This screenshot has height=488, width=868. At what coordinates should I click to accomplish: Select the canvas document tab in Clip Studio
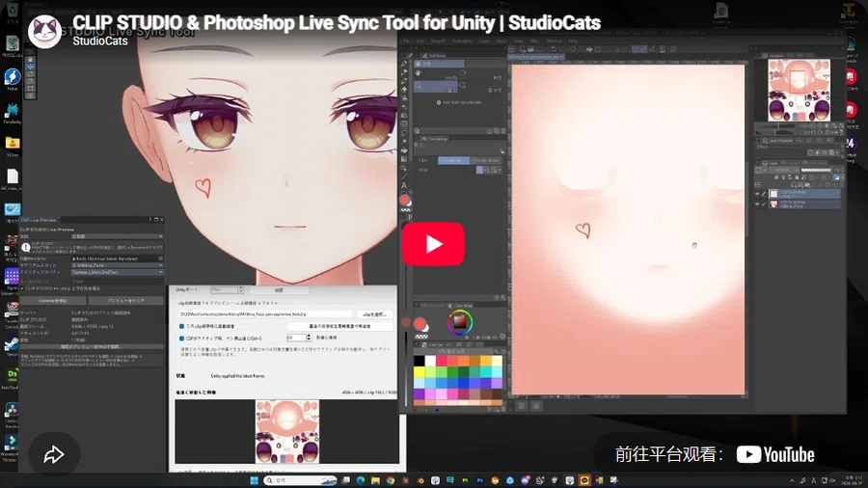[x=535, y=57]
